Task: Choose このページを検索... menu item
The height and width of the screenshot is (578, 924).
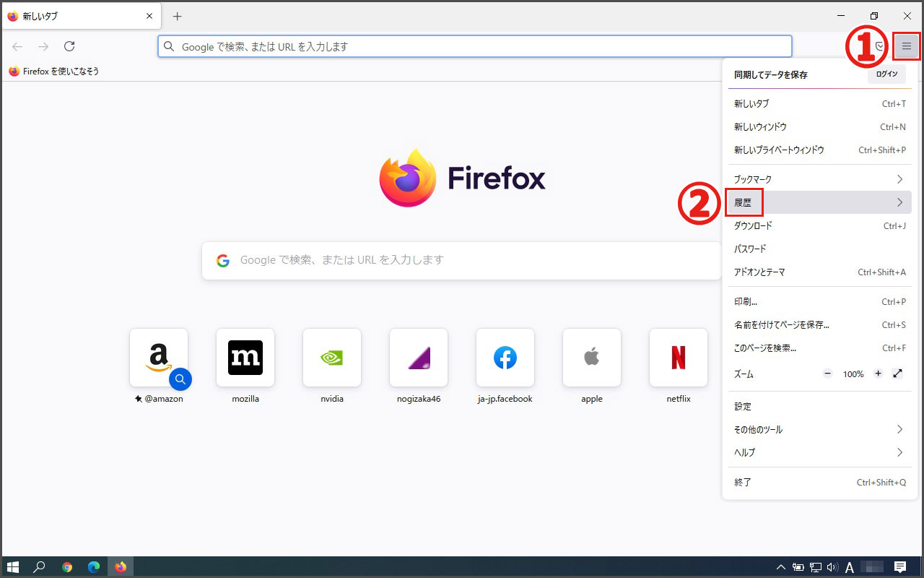Action: pyautogui.click(x=819, y=348)
